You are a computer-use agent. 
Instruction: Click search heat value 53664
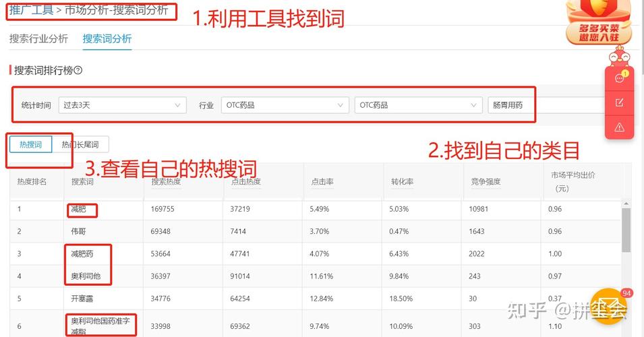(160, 253)
